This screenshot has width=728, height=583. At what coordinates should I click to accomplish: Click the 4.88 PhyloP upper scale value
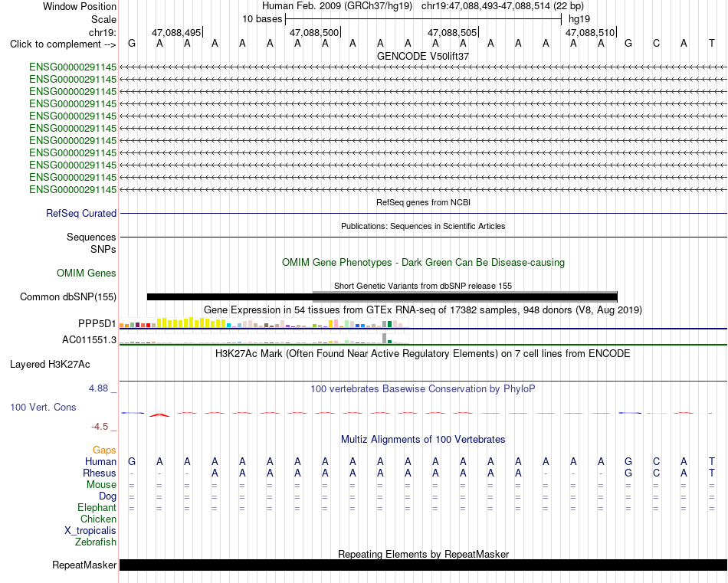point(98,388)
